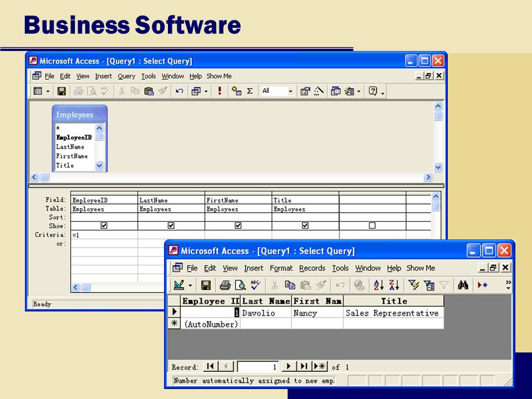Click table pane horizontal scroll right arrow
Viewport: 532px width, 399px height.
point(428,177)
